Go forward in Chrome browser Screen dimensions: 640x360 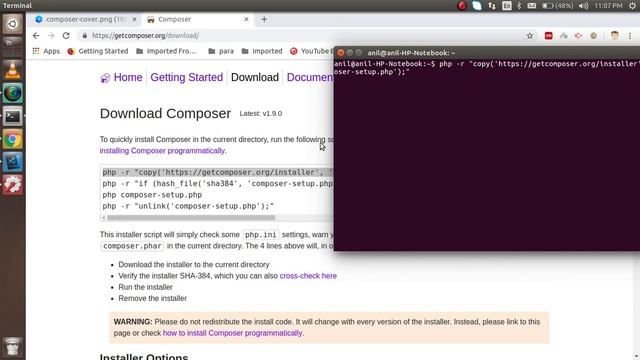[51, 36]
